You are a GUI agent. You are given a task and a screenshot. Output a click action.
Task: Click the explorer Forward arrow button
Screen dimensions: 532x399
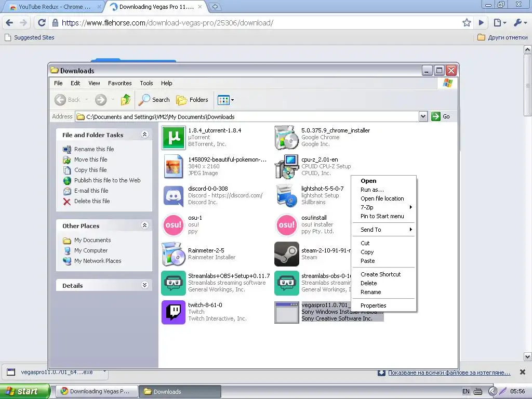pos(101,100)
